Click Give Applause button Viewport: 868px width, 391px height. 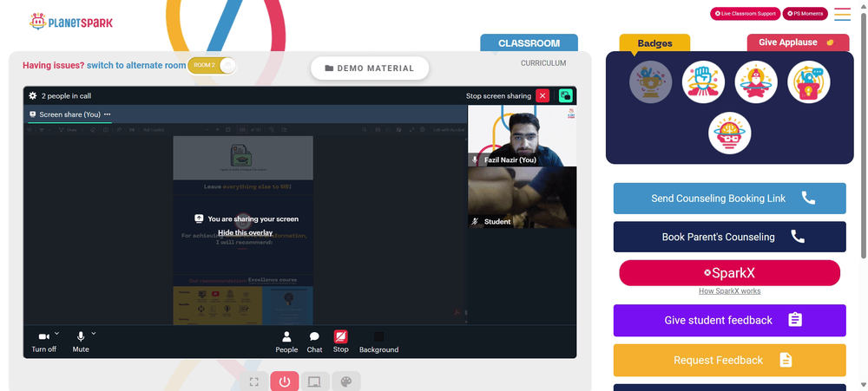coord(798,42)
